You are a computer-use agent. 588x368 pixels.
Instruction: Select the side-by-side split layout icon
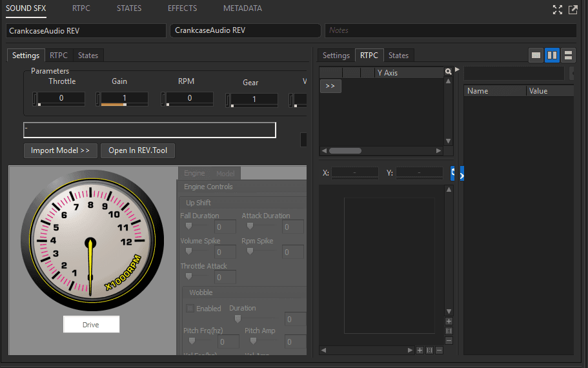(x=552, y=56)
